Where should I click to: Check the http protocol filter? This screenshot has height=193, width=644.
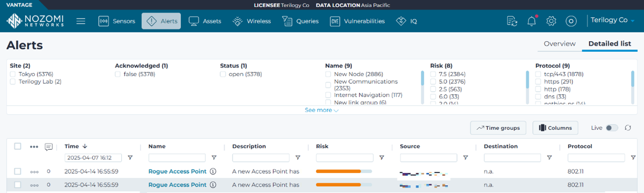pos(538,89)
